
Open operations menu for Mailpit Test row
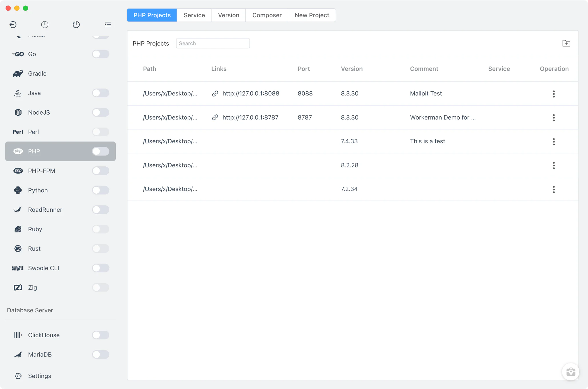click(x=554, y=94)
